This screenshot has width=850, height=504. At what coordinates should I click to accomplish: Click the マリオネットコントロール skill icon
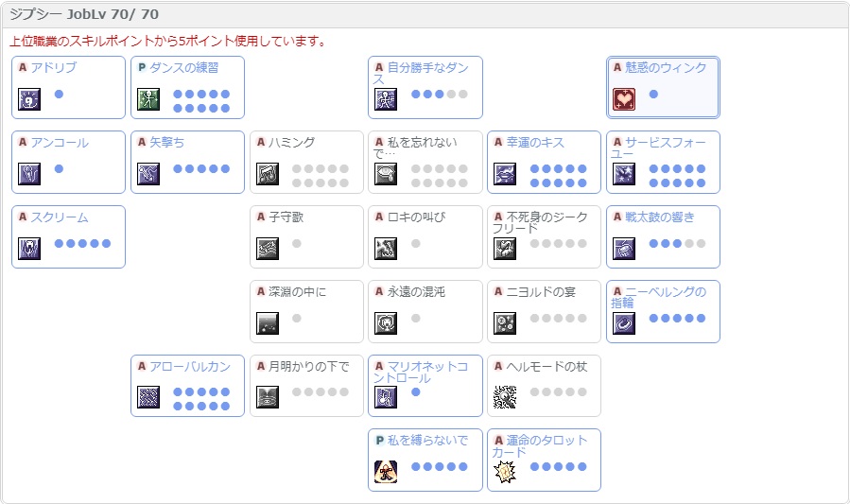click(x=386, y=397)
